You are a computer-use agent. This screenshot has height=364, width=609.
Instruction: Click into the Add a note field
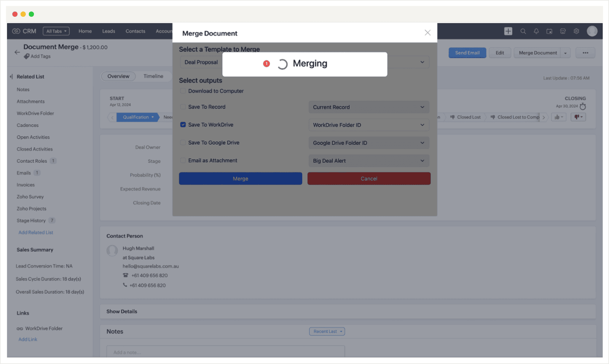pos(226,352)
